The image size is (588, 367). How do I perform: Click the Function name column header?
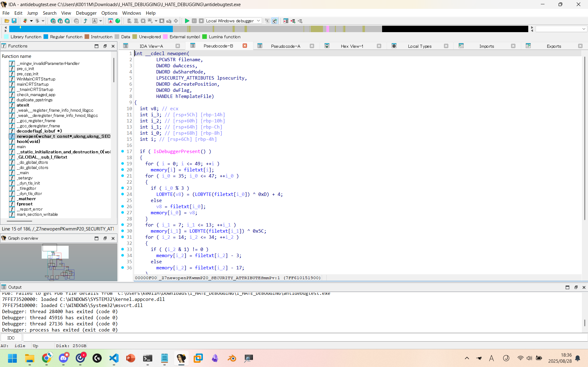coord(17,56)
